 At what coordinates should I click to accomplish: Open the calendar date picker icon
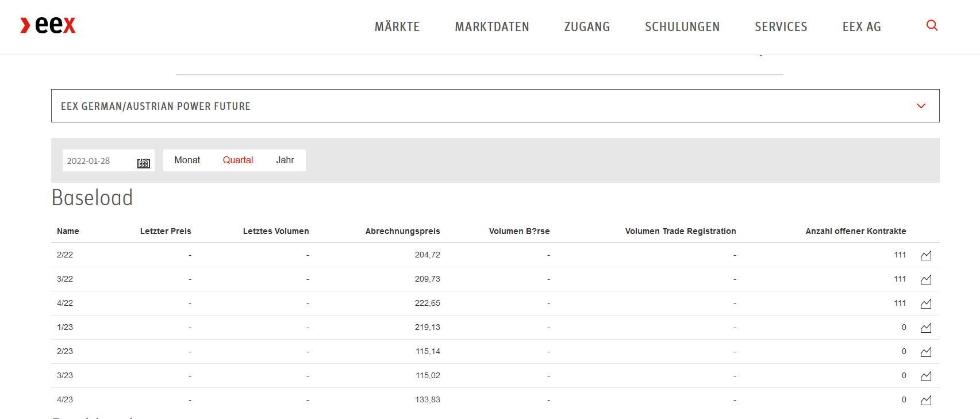(x=144, y=163)
